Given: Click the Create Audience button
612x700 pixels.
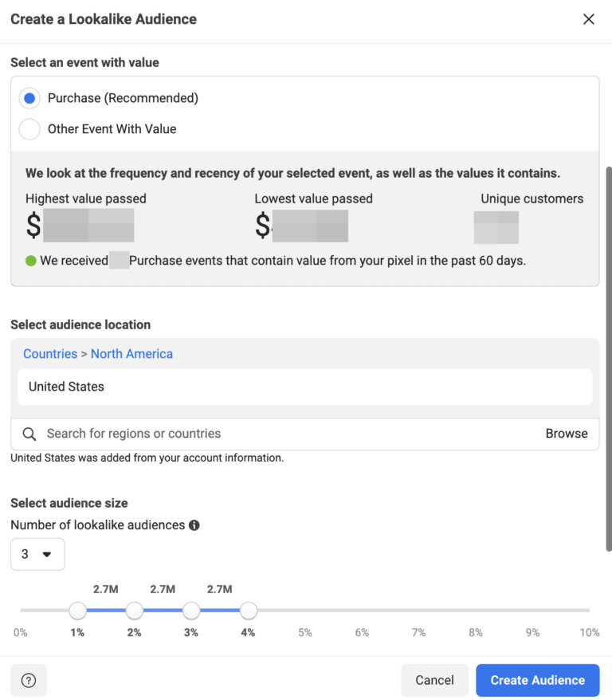Looking at the screenshot, I should (537, 680).
